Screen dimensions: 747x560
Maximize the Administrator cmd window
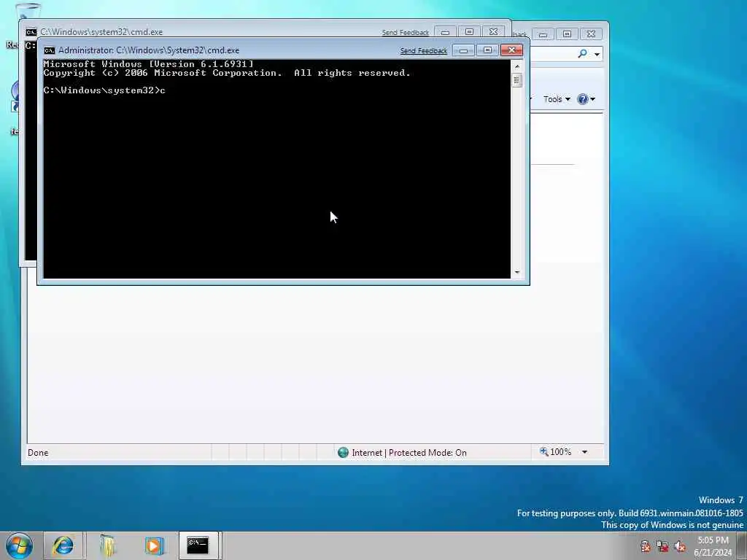pyautogui.click(x=487, y=50)
